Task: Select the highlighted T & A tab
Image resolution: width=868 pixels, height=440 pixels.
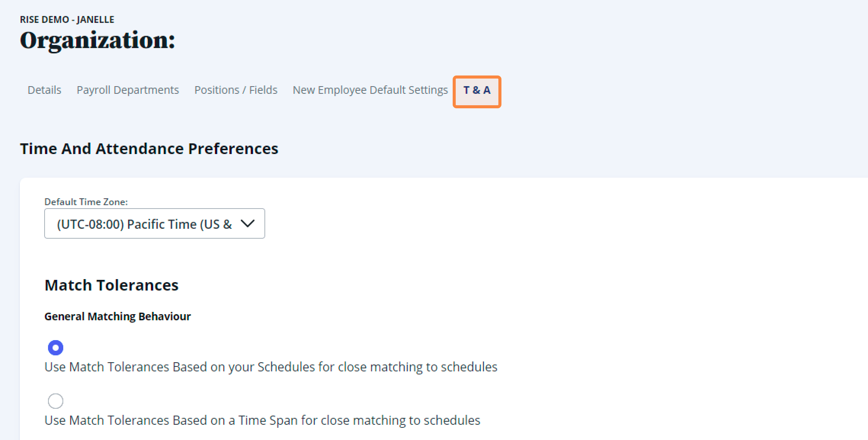Action: [476, 92]
